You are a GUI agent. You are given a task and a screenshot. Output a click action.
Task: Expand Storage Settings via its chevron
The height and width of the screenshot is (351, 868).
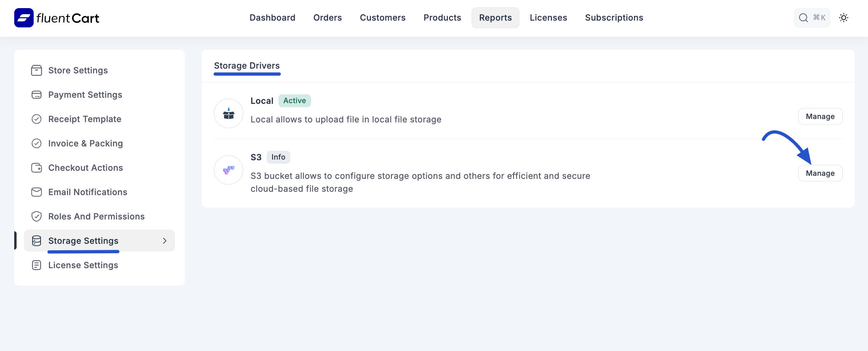point(165,241)
